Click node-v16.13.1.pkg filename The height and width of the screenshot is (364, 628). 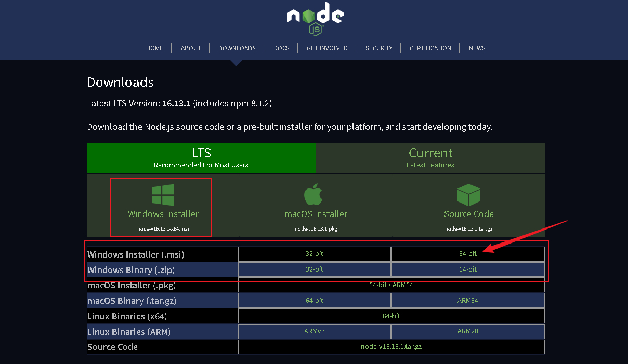click(x=316, y=228)
